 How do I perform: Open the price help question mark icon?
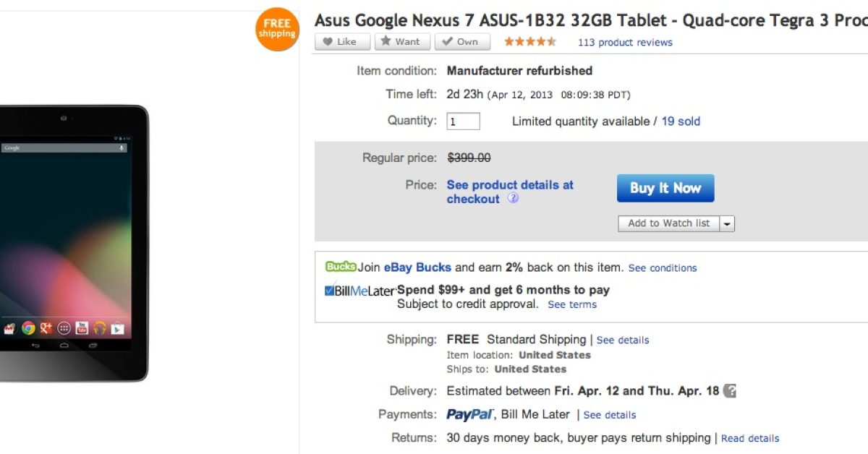tap(513, 199)
